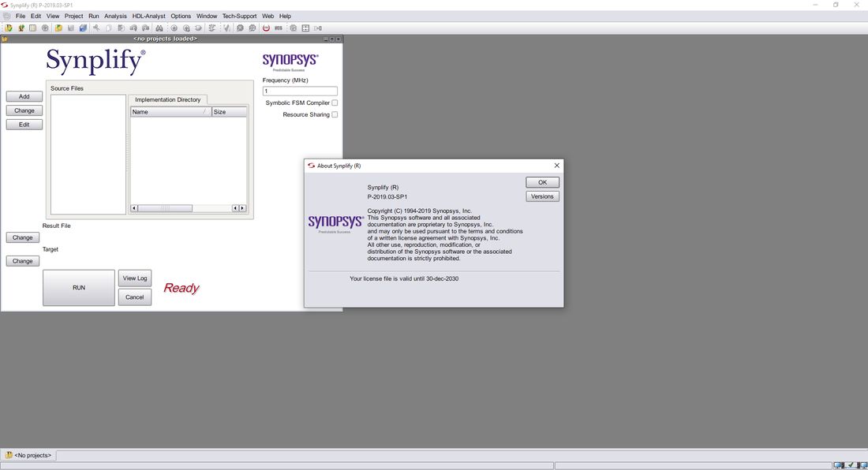
Task: Click the grid layout toolbar icon
Action: [305, 28]
